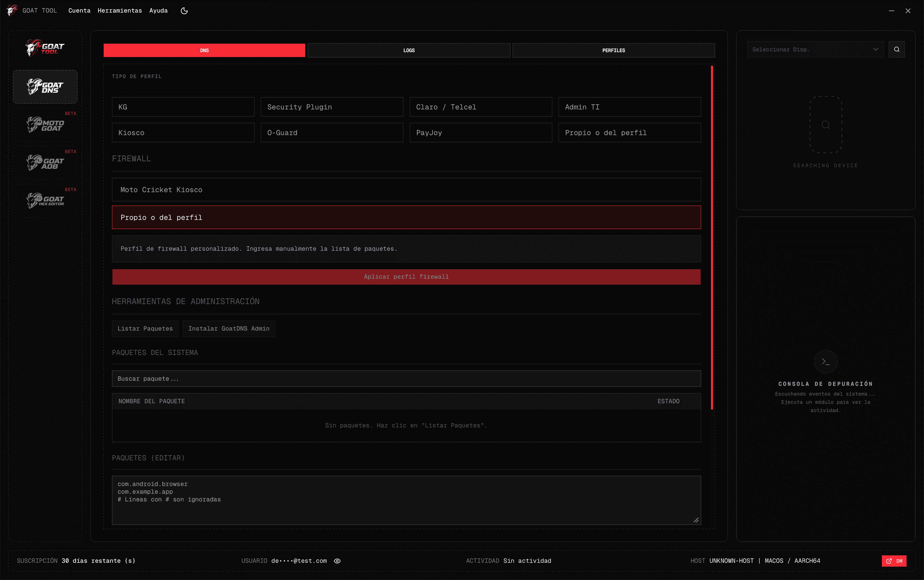Image resolution: width=924 pixels, height=580 pixels.
Task: Switch to the DNS tab
Action: [204, 50]
